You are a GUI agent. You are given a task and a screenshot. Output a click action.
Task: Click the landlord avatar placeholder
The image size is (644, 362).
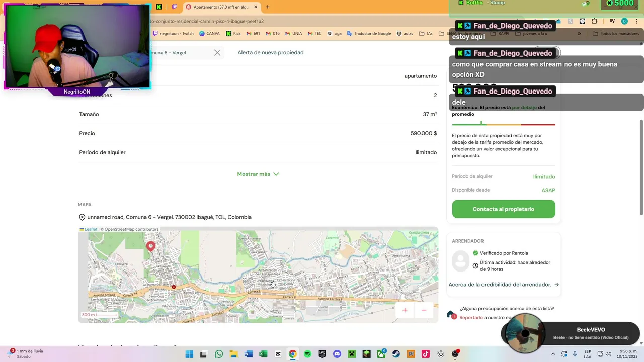tap(460, 261)
